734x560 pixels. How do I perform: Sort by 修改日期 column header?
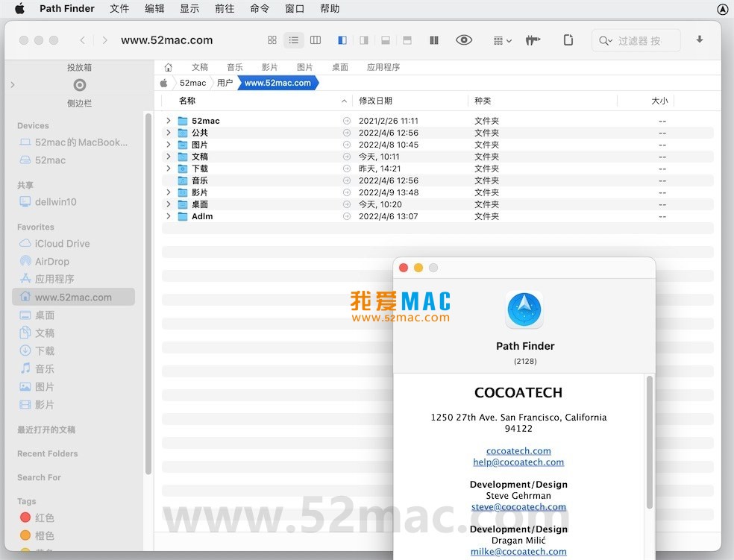tap(375, 101)
